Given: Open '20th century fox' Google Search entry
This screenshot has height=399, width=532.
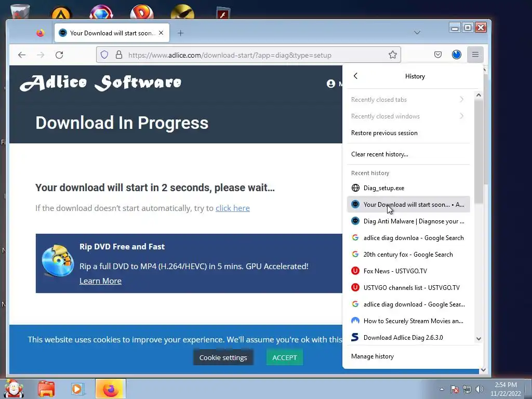Looking at the screenshot, I should [408, 254].
